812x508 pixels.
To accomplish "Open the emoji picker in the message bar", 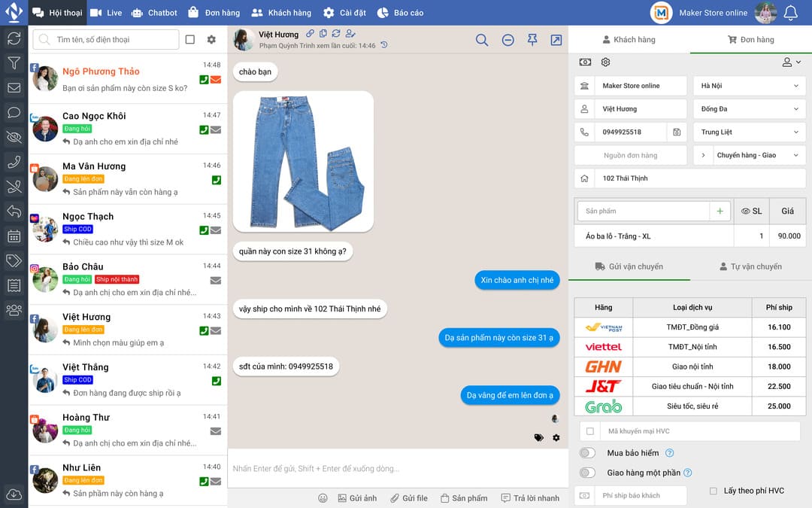I will coord(323,498).
